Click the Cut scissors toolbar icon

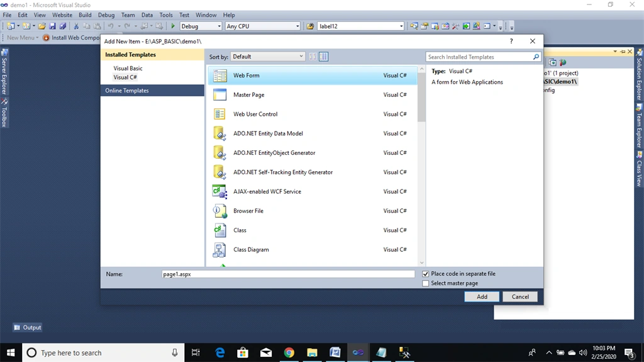point(76,26)
